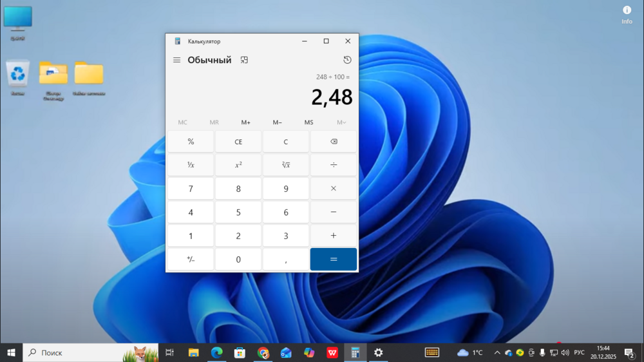Click the percent button
644x362 pixels.
point(191,142)
